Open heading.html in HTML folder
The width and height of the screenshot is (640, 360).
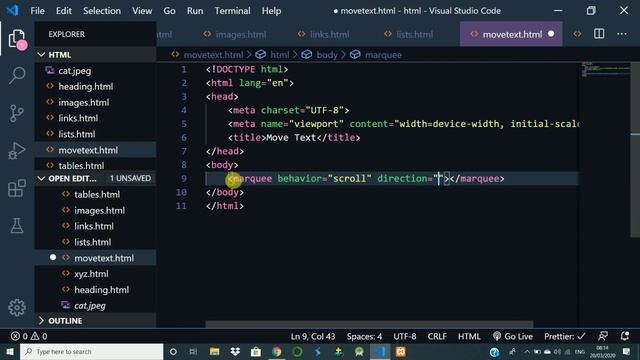pos(86,87)
